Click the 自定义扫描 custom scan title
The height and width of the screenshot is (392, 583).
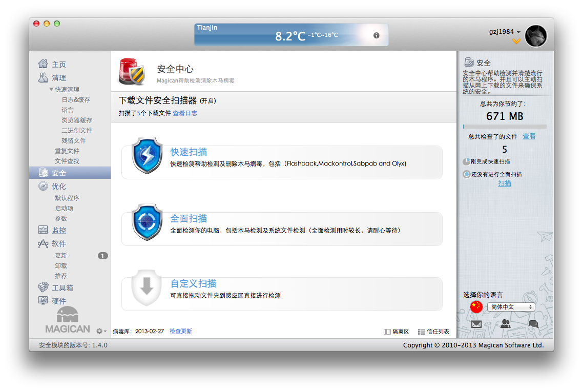point(193,284)
